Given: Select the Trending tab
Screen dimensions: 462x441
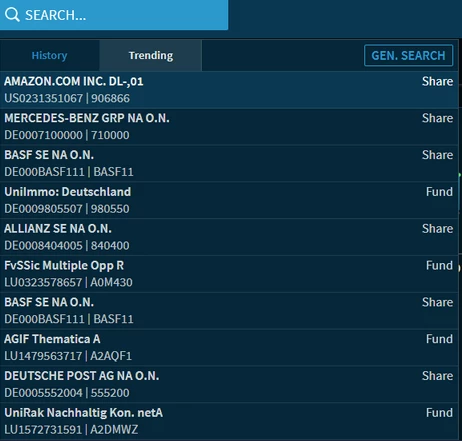Looking at the screenshot, I should tap(151, 55).
